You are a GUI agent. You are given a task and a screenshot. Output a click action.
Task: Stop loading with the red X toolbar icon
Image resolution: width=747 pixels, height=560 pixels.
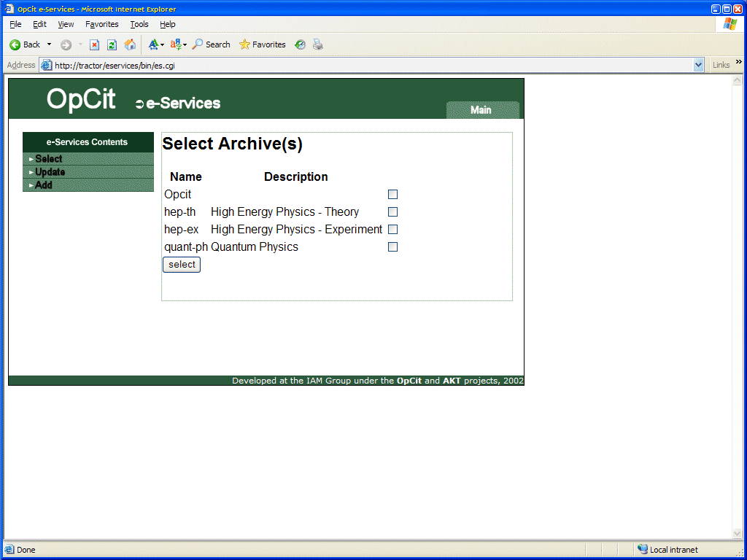click(94, 44)
